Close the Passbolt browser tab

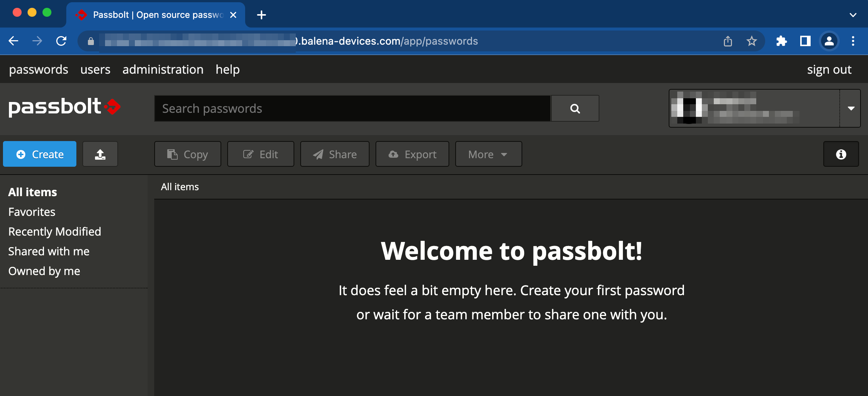[x=233, y=15]
